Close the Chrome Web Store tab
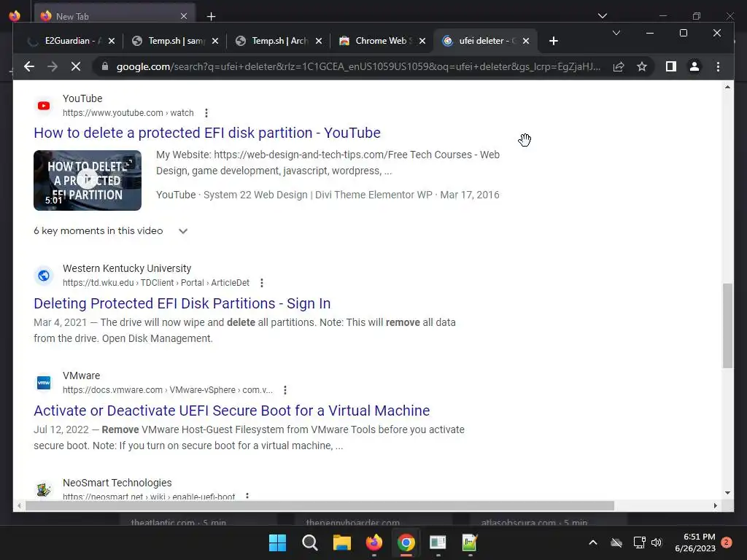Viewport: 747px width, 560px height. pyautogui.click(x=422, y=41)
